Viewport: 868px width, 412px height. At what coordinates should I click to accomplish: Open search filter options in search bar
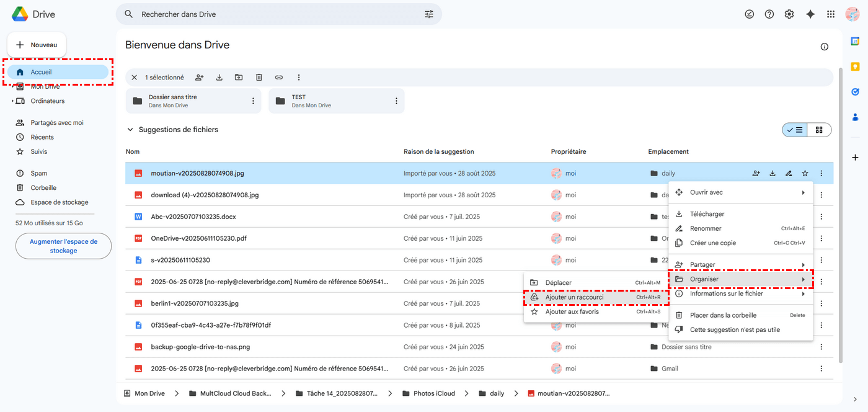429,14
